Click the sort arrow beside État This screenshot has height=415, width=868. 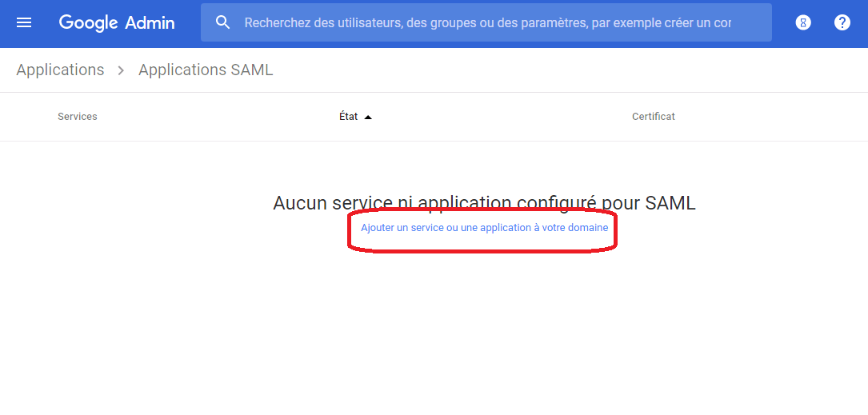(x=368, y=117)
